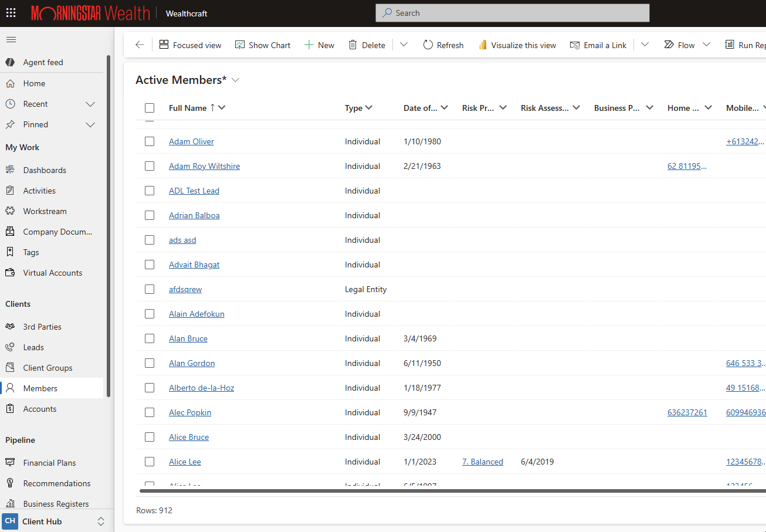Click the Business Registers icon
The image size is (766, 532).
(x=10, y=504)
